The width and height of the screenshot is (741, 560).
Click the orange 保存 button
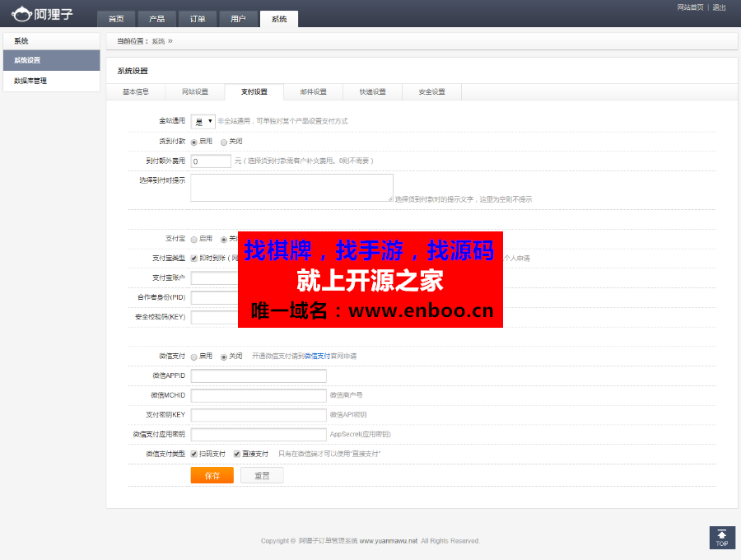click(x=212, y=475)
